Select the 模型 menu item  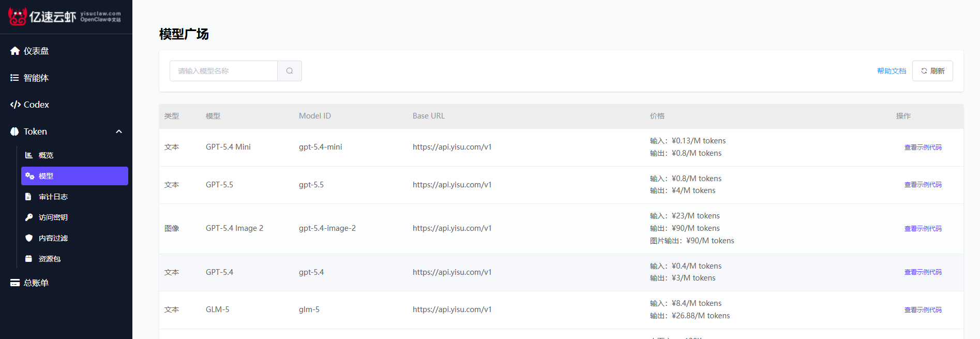[74, 176]
